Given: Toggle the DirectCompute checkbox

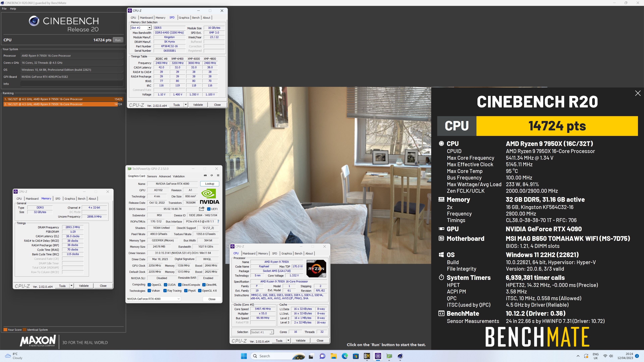Looking at the screenshot, I should (x=180, y=285).
